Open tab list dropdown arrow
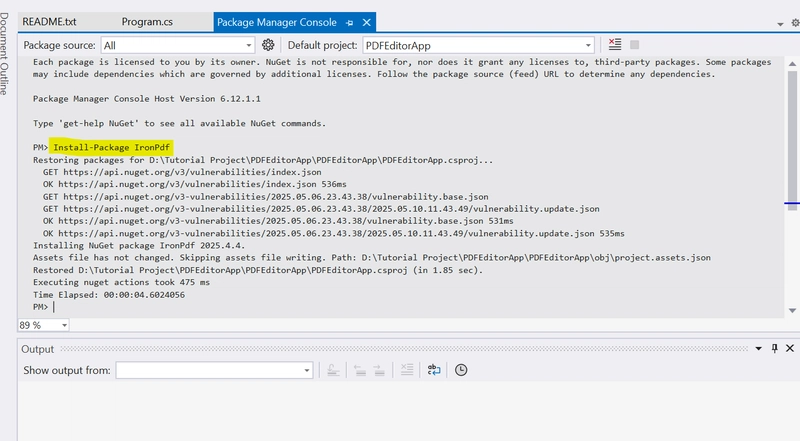Screen dimensions: 800x441 point(780,24)
